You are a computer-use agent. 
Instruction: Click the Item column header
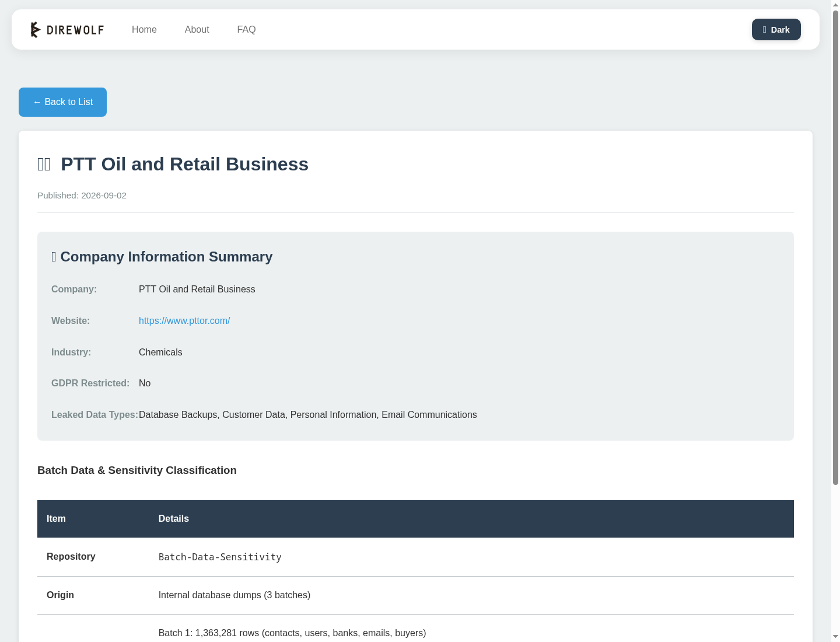tap(56, 519)
